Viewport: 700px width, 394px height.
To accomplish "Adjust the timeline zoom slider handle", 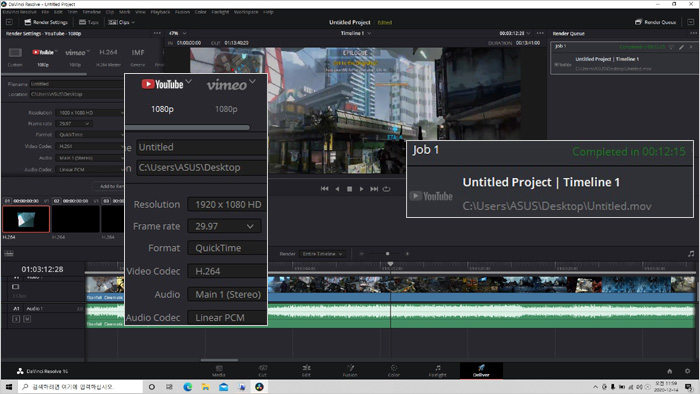I will click(387, 254).
